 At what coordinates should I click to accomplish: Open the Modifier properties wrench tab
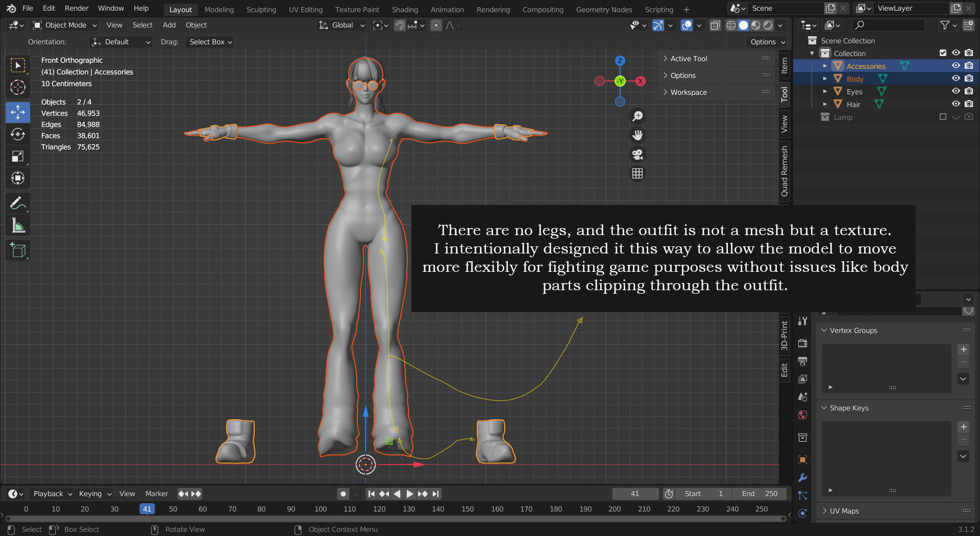802,478
